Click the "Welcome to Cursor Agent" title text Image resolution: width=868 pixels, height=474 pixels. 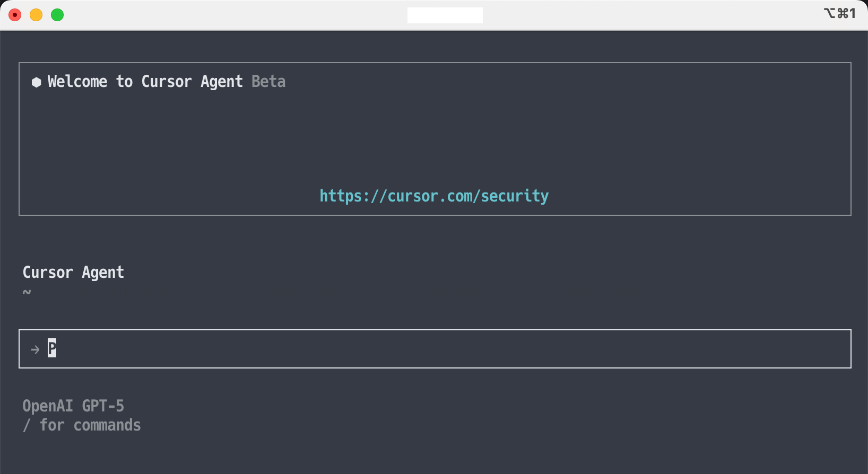pyautogui.click(x=145, y=82)
